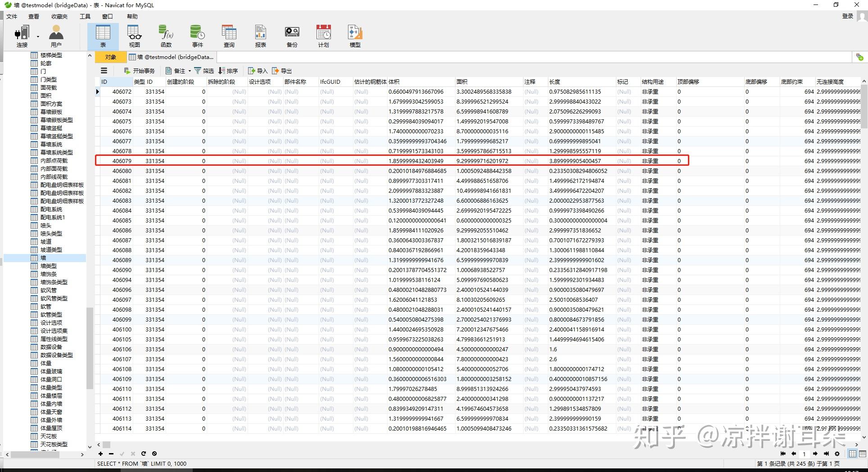
Task: Open the 用户 (User) manager
Action: click(x=56, y=36)
